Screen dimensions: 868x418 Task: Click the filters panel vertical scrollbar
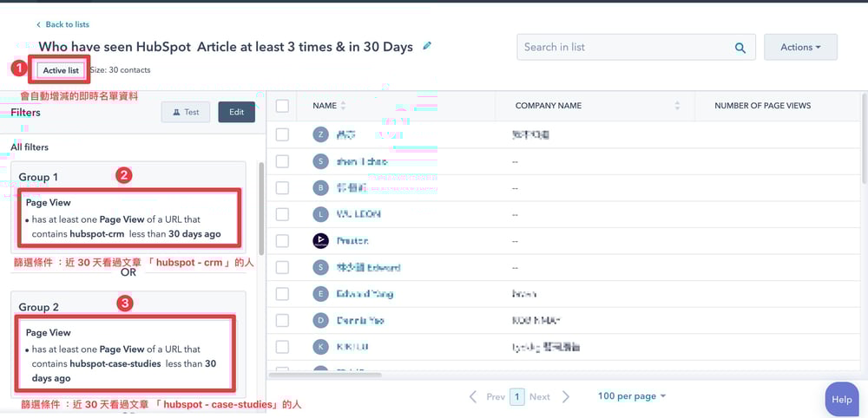coord(261,208)
